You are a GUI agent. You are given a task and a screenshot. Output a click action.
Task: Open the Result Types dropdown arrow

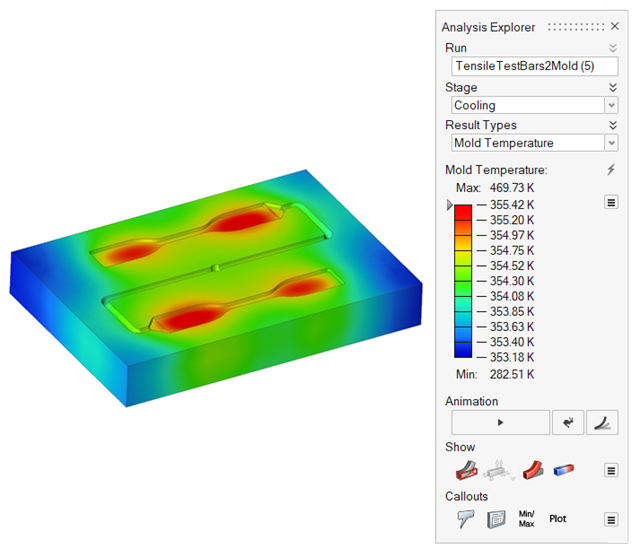tap(610, 143)
